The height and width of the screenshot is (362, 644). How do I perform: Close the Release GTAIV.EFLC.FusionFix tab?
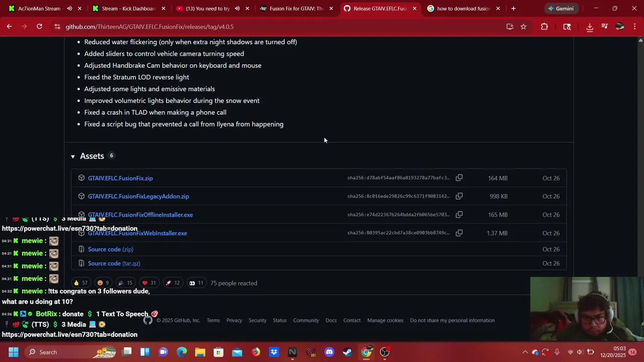click(x=415, y=9)
